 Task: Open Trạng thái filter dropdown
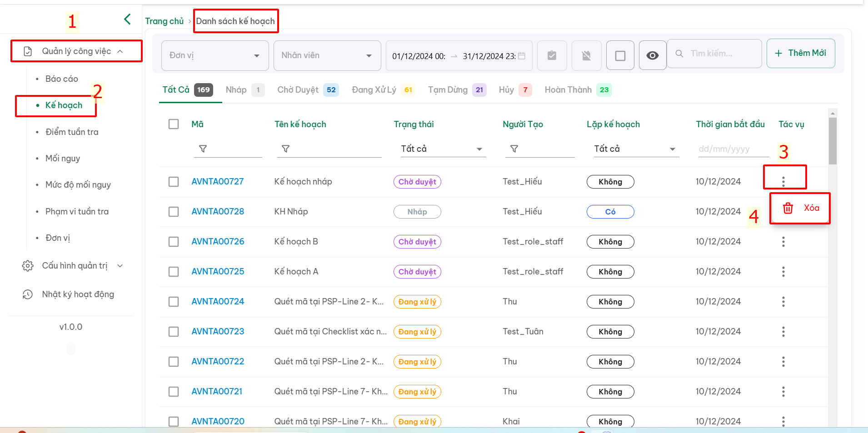pos(443,149)
